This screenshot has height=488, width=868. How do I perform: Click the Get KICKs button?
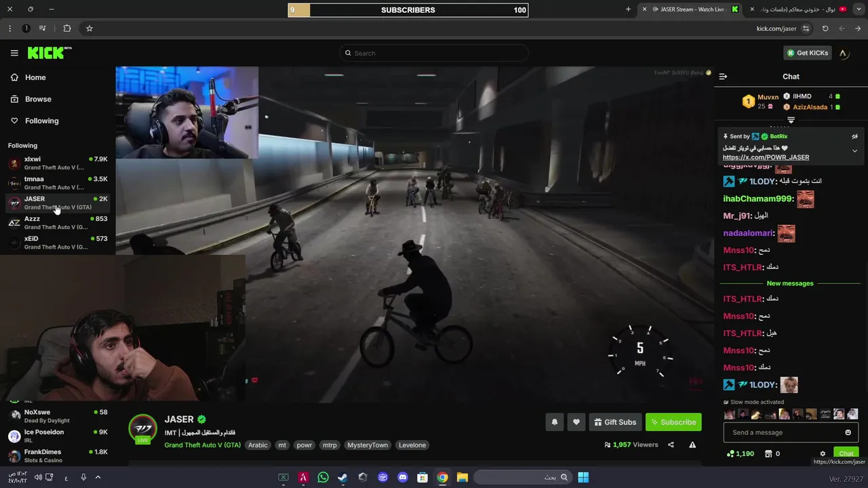click(x=807, y=53)
